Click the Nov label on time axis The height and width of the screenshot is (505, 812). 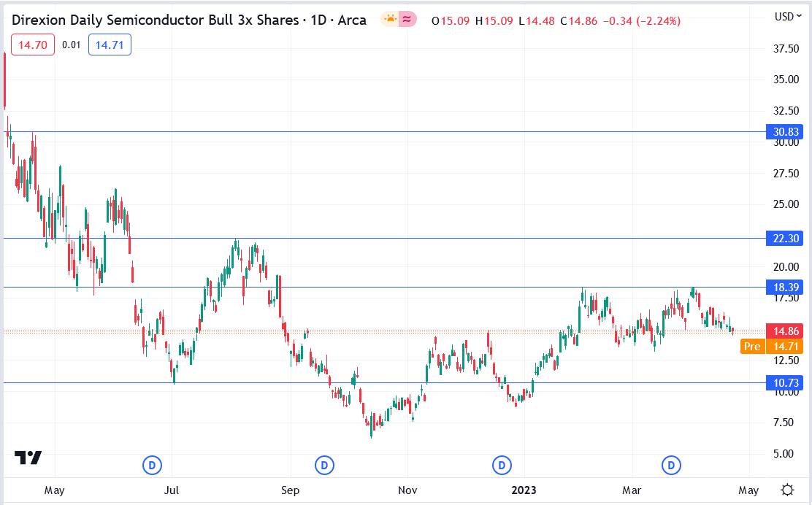pos(407,490)
